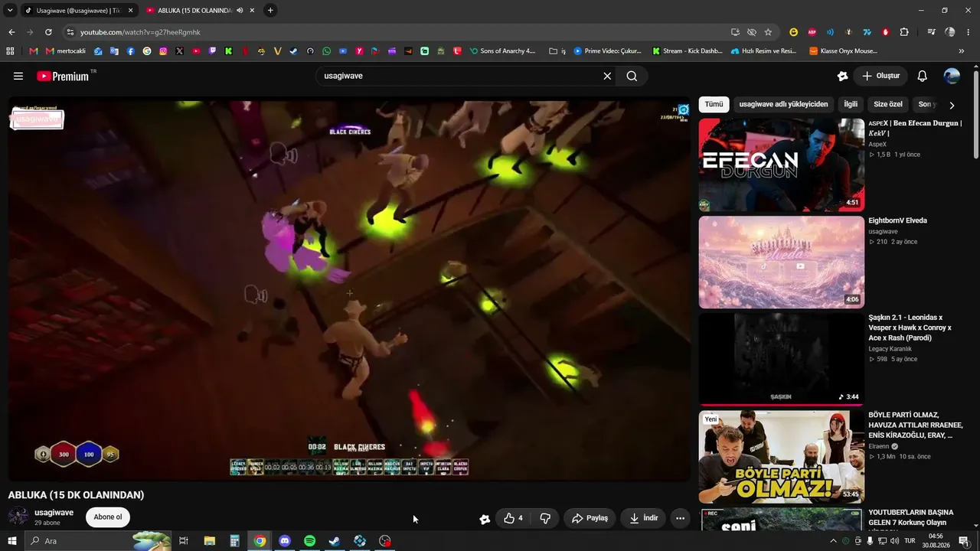Subscribe with the Abone ol button
The image size is (980, 551).
click(x=108, y=517)
